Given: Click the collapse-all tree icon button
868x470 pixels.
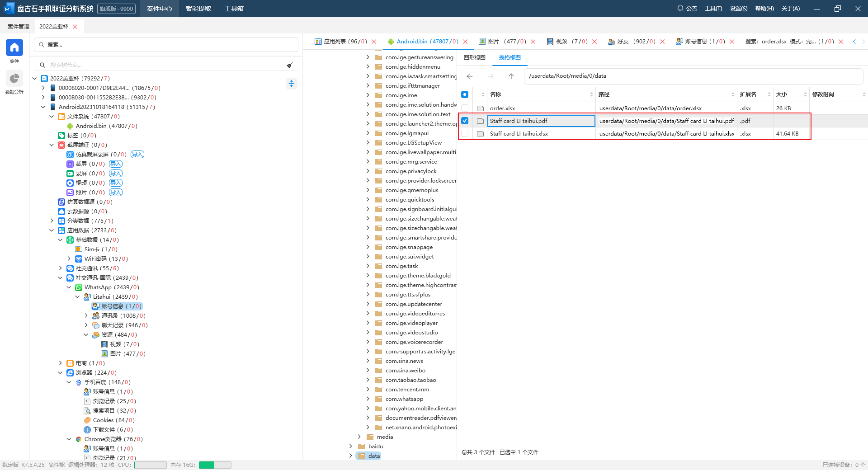Looking at the screenshot, I should [291, 84].
